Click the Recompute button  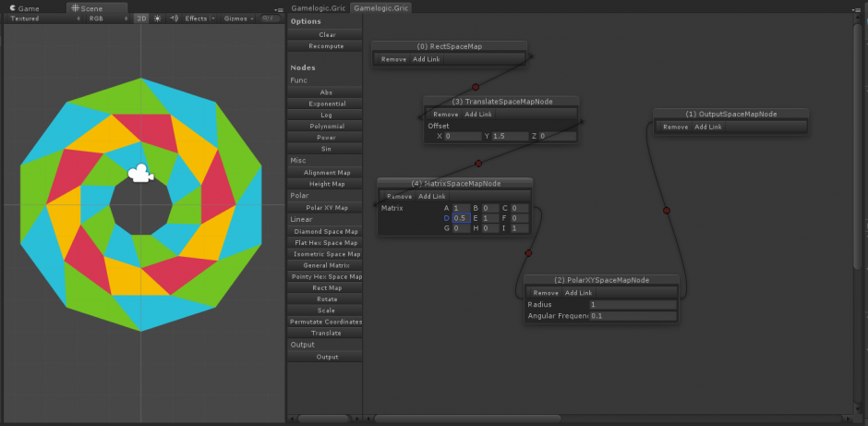(325, 46)
